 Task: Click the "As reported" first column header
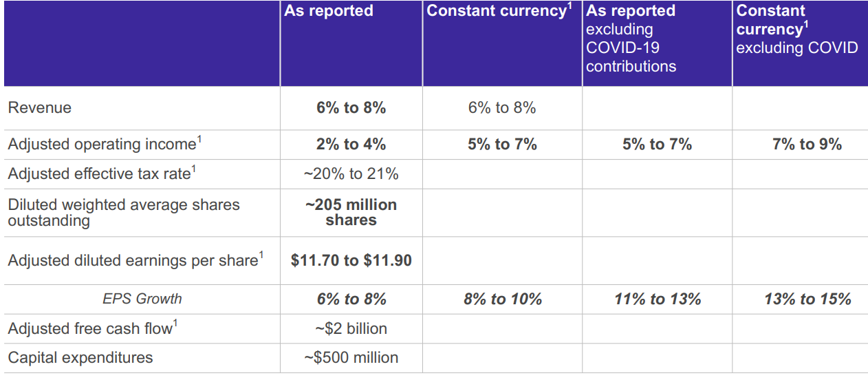tap(329, 11)
